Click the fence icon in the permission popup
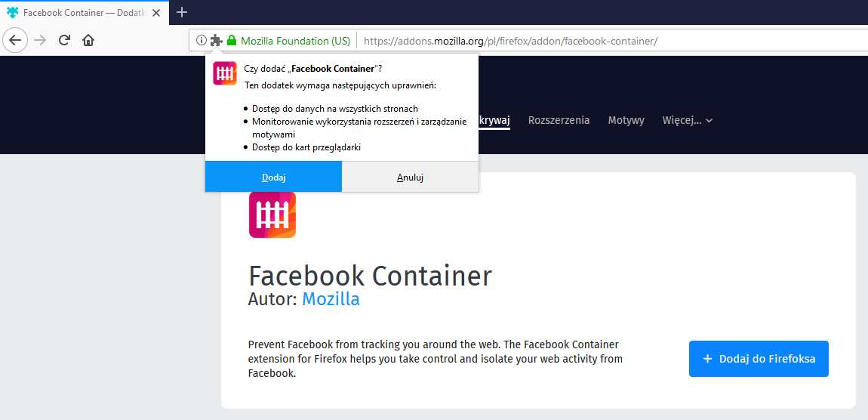Image resolution: width=868 pixels, height=420 pixels. (x=225, y=73)
